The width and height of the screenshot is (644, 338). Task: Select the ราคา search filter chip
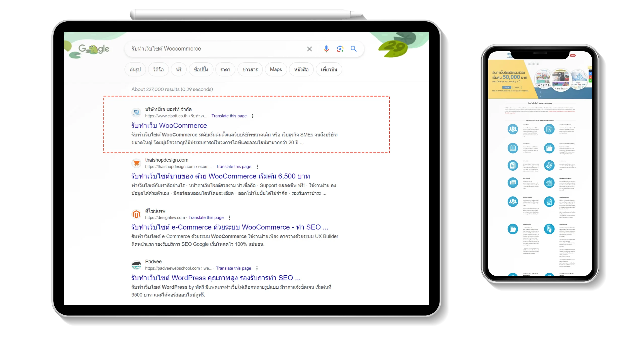click(x=225, y=69)
